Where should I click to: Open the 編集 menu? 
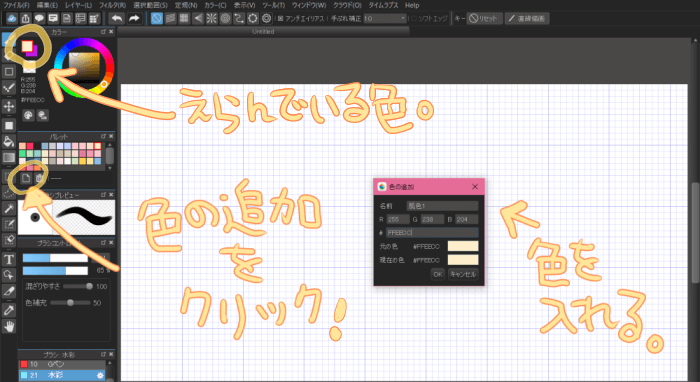(x=47, y=5)
